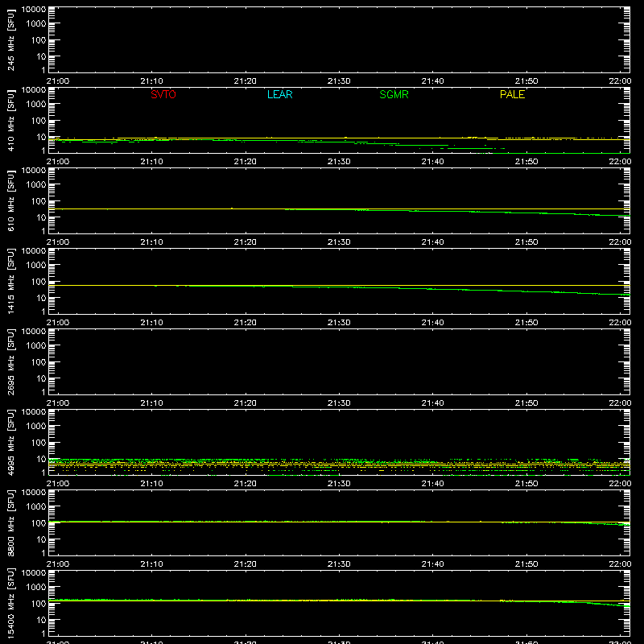Select the 15400 MHz [SFU] axis title
The image size is (644, 644).
click(x=10, y=603)
